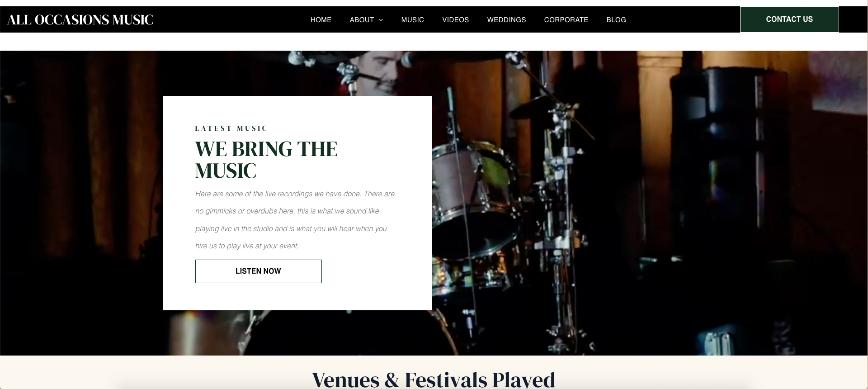Go to the MUSIC page
This screenshot has height=389, width=868.
(412, 20)
